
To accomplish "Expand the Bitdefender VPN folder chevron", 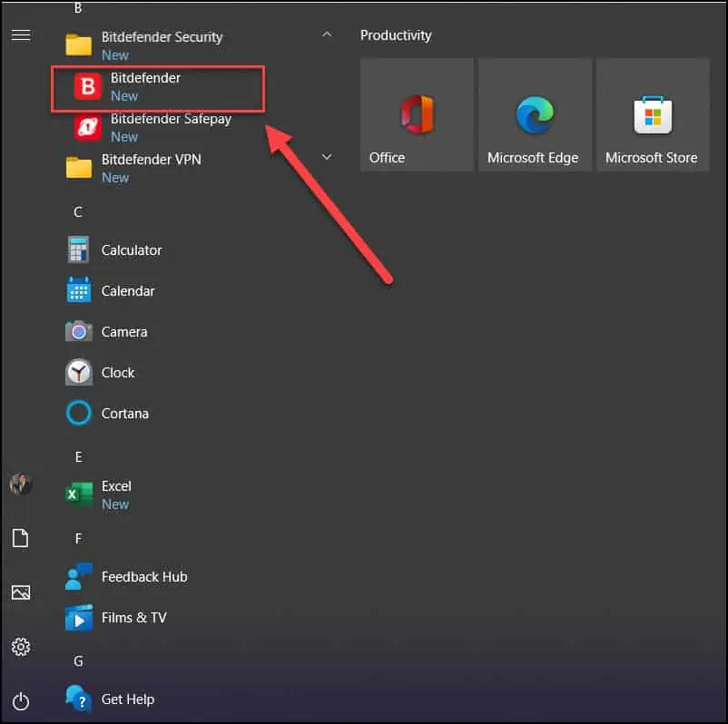I will [x=327, y=157].
